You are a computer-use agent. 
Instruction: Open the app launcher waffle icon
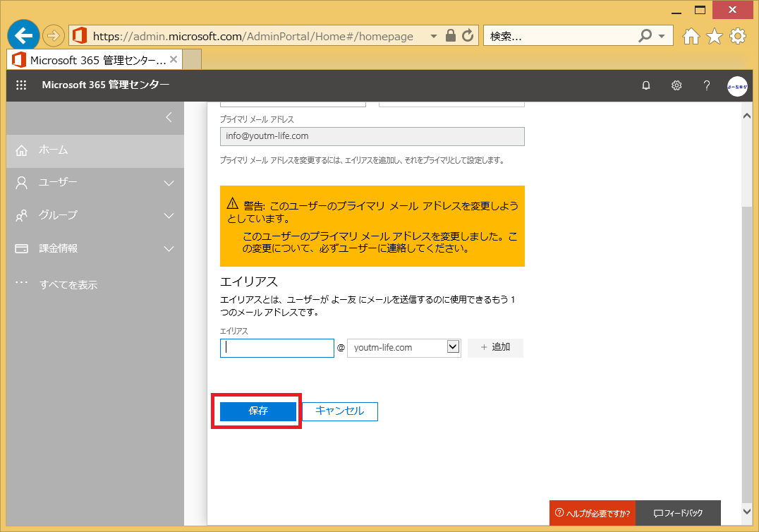tap(21, 85)
